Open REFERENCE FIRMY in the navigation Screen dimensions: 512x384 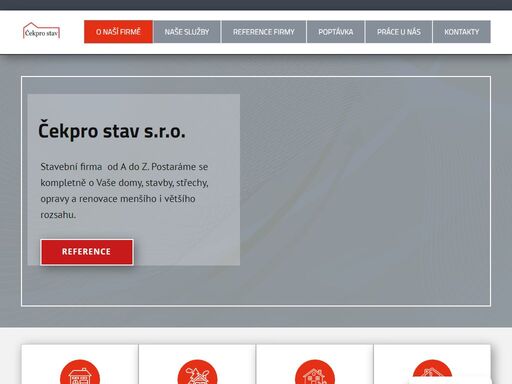(264, 32)
